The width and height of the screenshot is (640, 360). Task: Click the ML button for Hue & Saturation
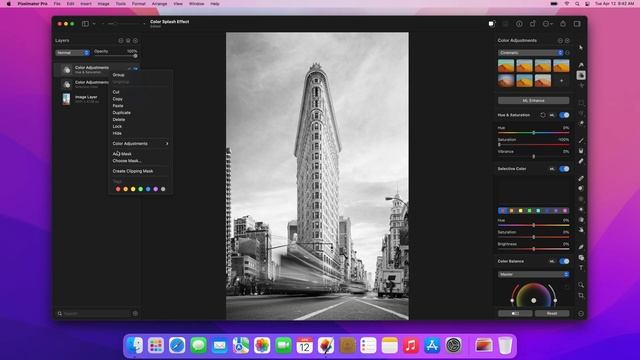coord(552,115)
